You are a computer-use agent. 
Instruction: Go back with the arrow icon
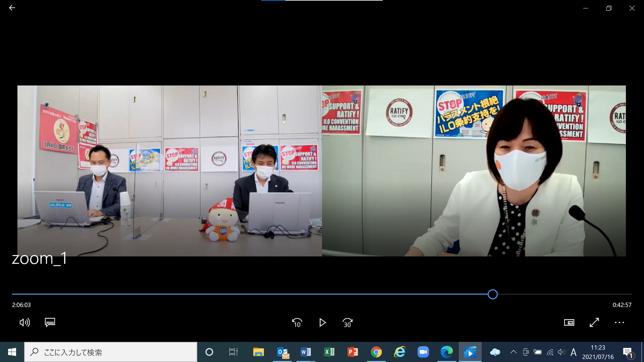click(12, 8)
